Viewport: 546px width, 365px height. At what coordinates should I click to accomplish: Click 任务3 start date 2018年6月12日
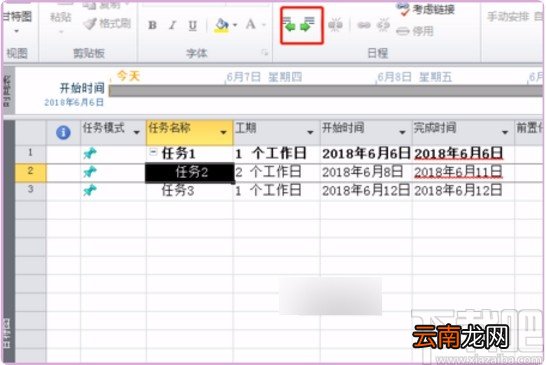click(366, 191)
